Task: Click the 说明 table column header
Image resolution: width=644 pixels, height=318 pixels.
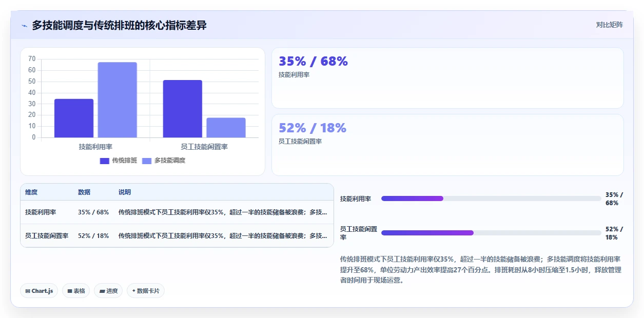Action: [125, 192]
